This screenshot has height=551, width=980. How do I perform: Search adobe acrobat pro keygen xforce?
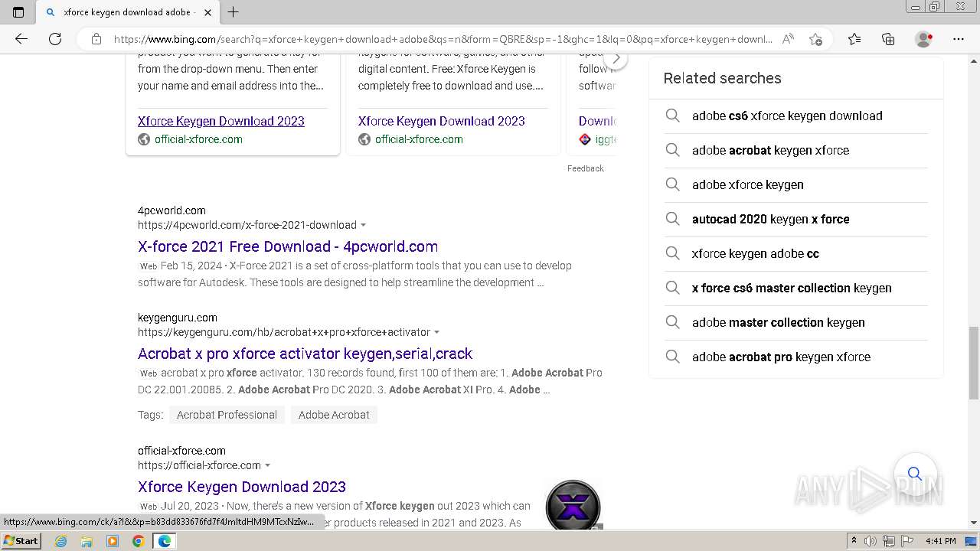pos(796,357)
